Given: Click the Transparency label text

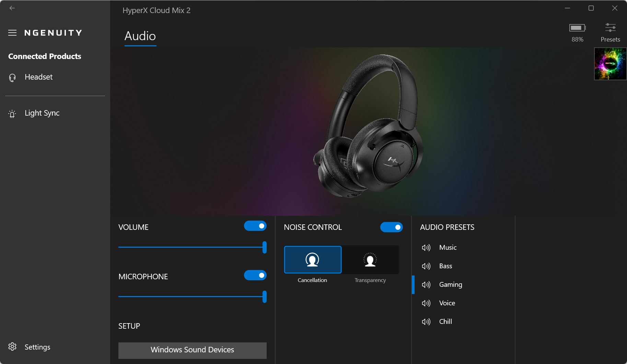Looking at the screenshot, I should point(370,280).
